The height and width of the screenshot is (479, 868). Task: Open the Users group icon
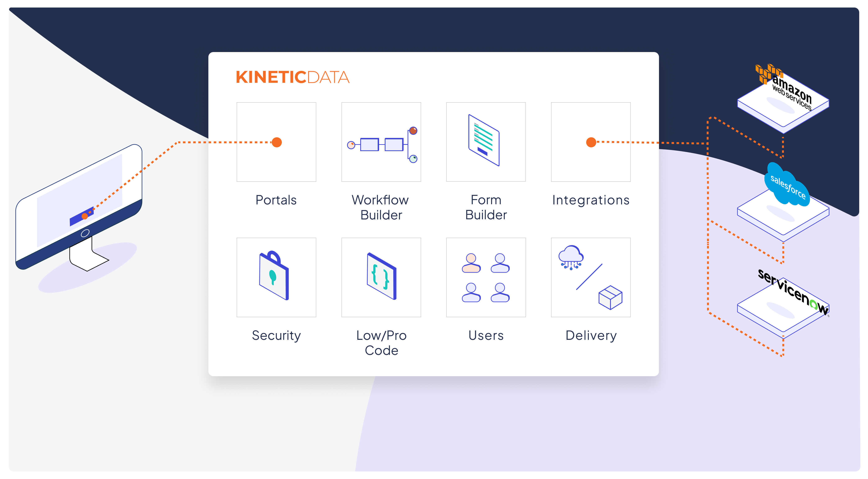point(486,277)
